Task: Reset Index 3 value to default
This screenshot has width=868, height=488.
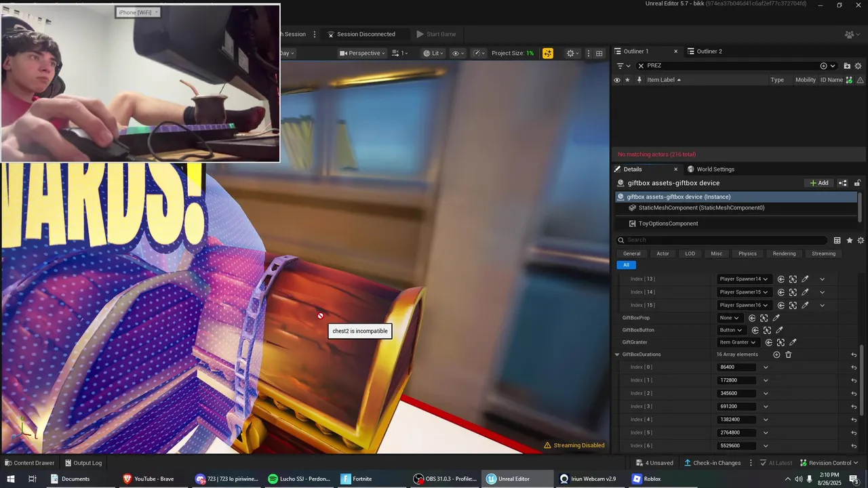Action: click(x=854, y=407)
